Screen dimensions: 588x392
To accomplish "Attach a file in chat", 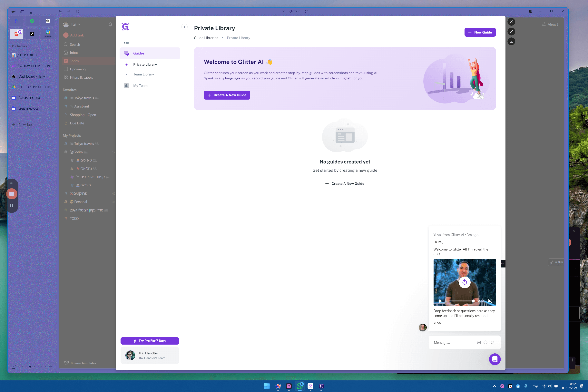I will click(492, 342).
